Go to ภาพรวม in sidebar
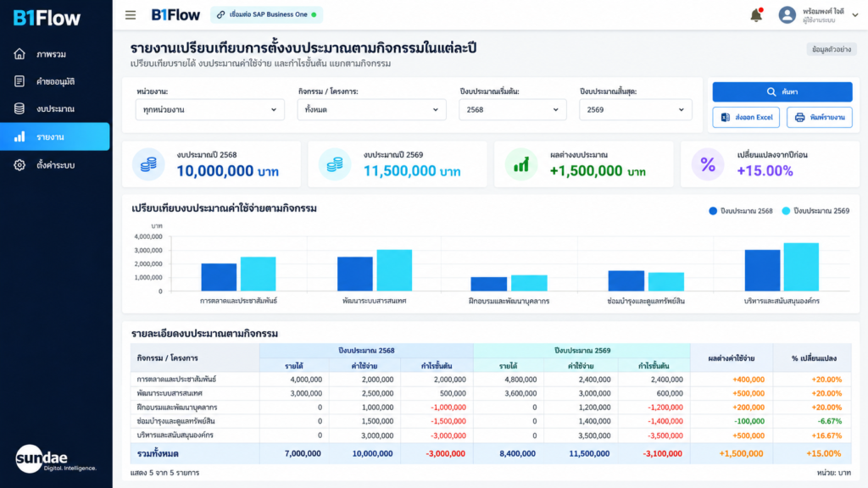 click(x=55, y=53)
